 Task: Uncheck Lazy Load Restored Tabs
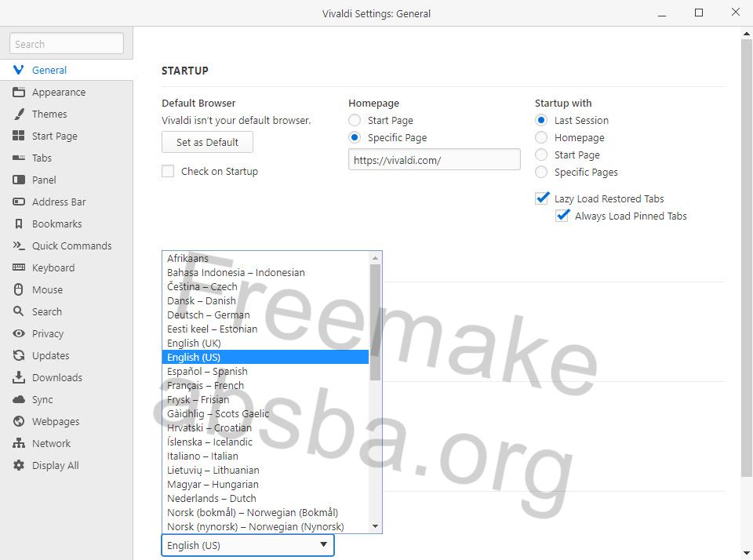542,198
